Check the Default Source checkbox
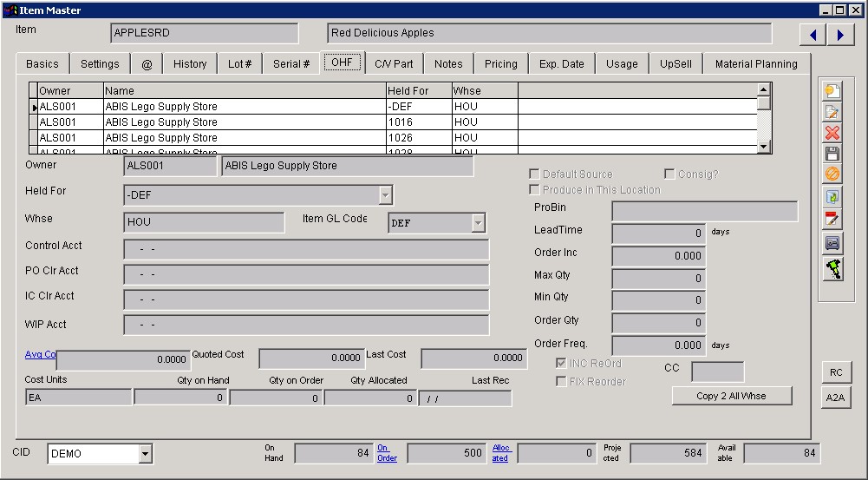 tap(534, 174)
